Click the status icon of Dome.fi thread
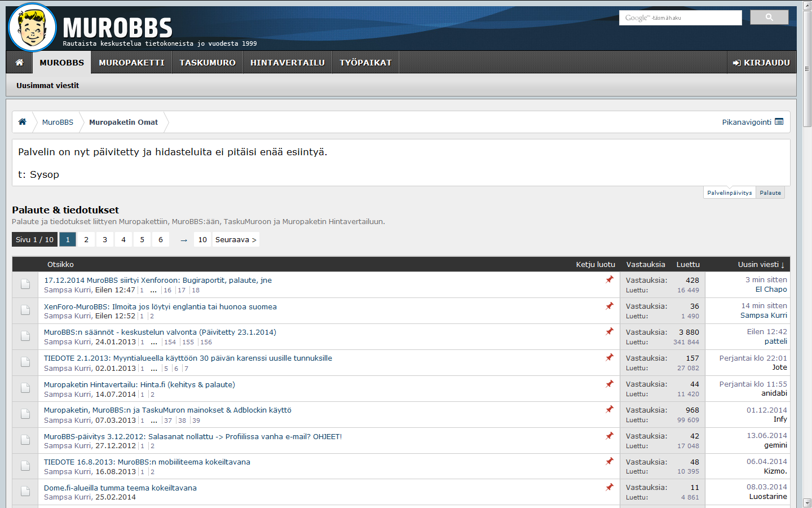Viewport: 812px width, 508px height. coord(25,492)
